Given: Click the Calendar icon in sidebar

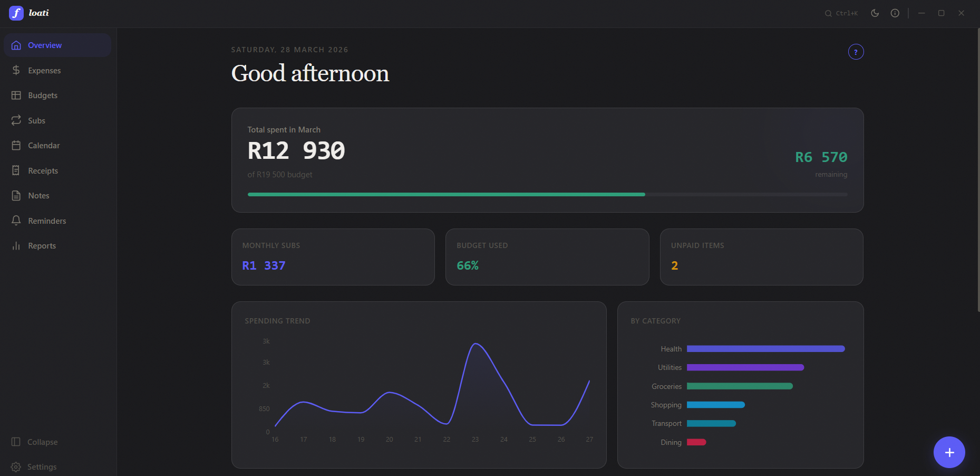Looking at the screenshot, I should [16, 146].
